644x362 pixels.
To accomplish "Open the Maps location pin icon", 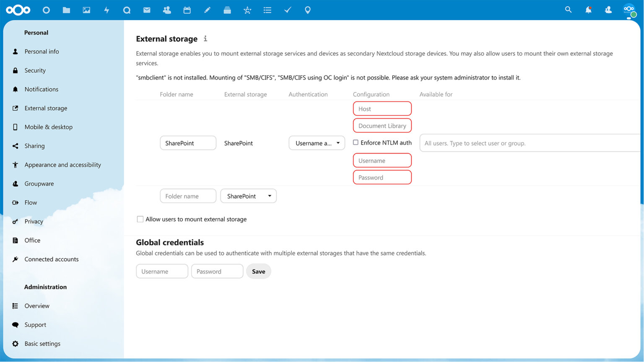I will (307, 10).
